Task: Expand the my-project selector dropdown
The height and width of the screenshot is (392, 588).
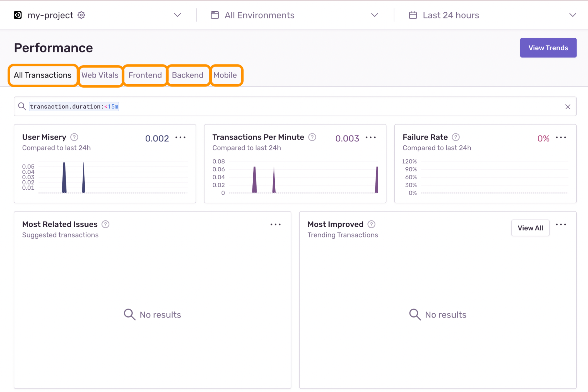Action: pos(177,15)
